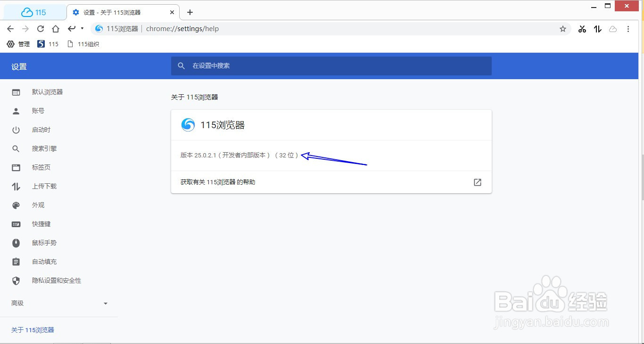Open the 115 bookmark with 5 icon
This screenshot has width=644, height=344.
pyautogui.click(x=48, y=44)
